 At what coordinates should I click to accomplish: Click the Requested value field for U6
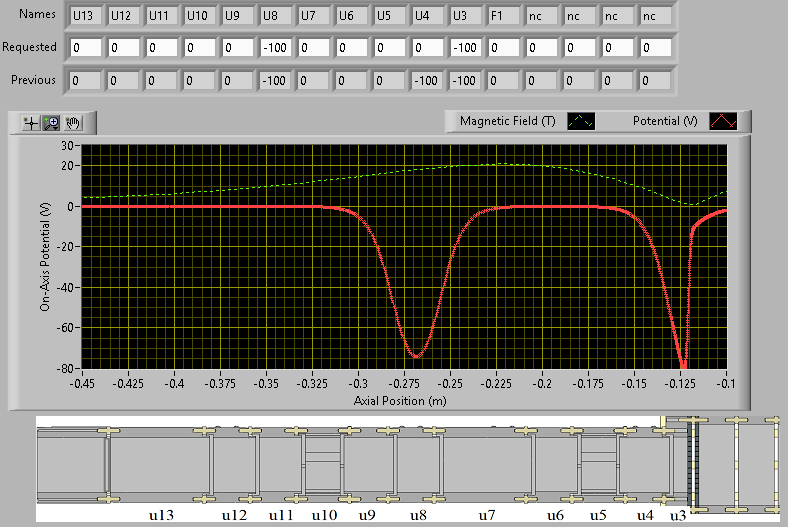click(352, 48)
